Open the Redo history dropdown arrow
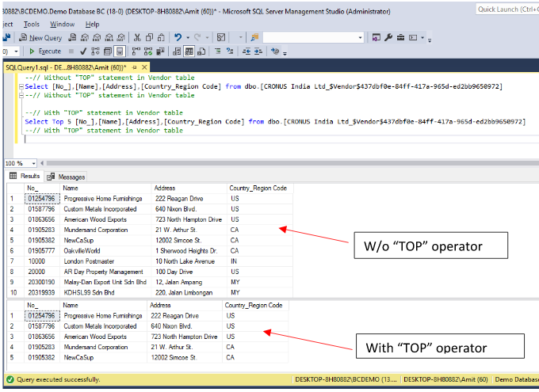539x392 pixels. coord(208,37)
